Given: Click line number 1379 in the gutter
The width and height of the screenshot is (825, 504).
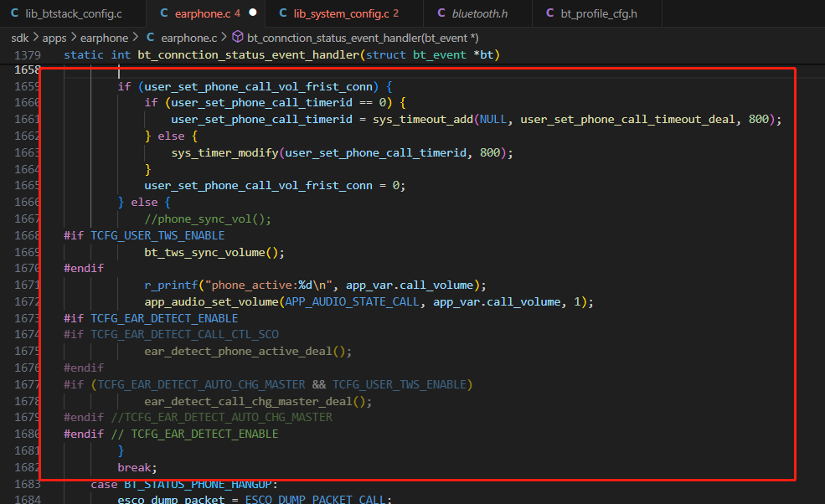Looking at the screenshot, I should (28, 55).
